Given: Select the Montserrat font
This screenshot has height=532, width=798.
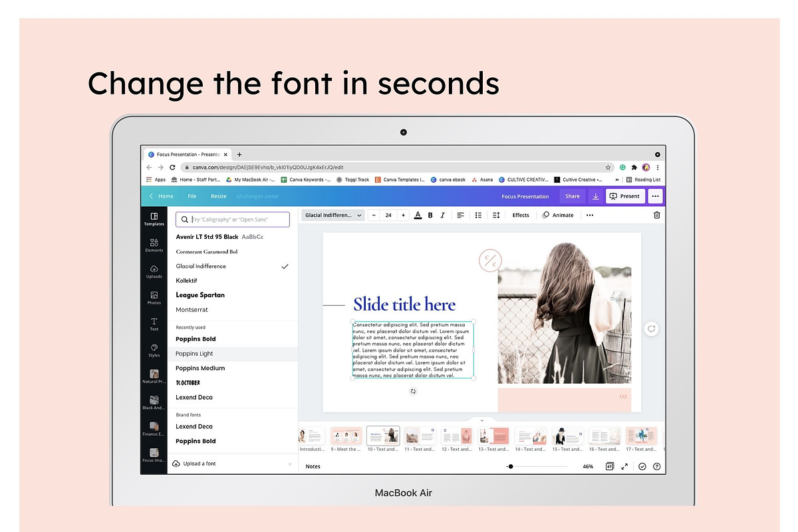Looking at the screenshot, I should point(232,309).
